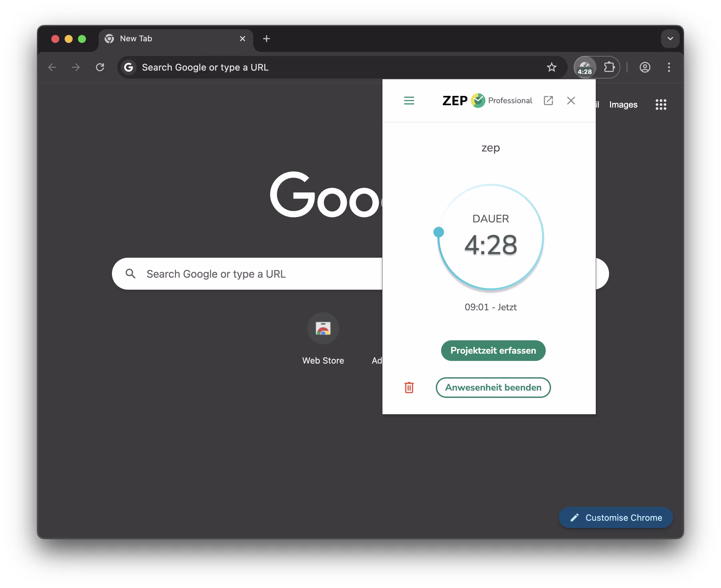Click Anwesenheit beenden button
The image size is (721, 588).
[493, 388]
